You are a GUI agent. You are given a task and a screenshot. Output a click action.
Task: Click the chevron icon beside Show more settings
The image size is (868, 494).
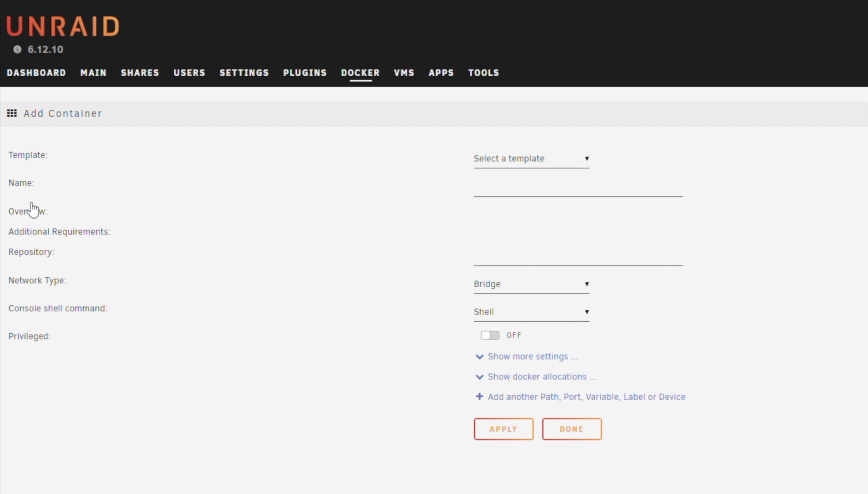[479, 357]
